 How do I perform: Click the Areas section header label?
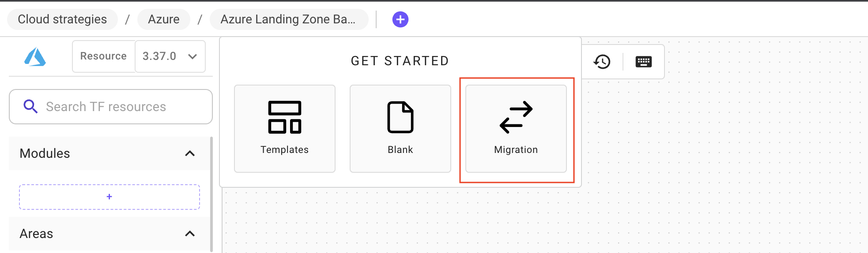tap(36, 234)
